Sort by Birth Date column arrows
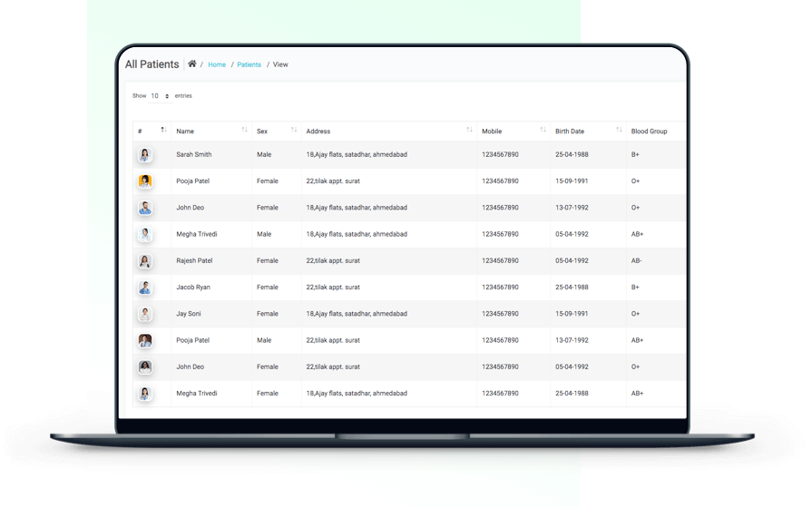 619,131
